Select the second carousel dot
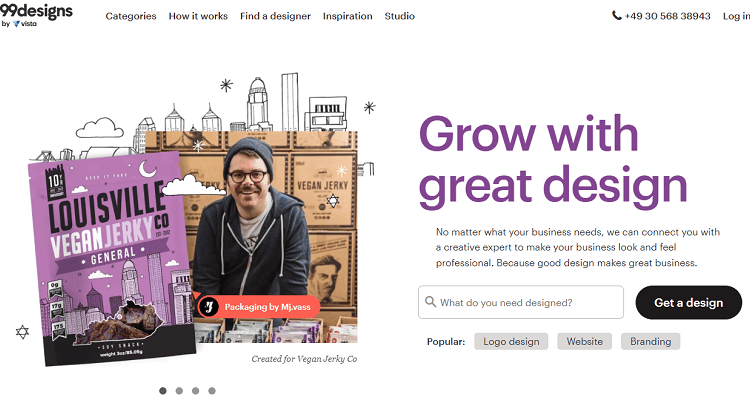 pos(179,391)
